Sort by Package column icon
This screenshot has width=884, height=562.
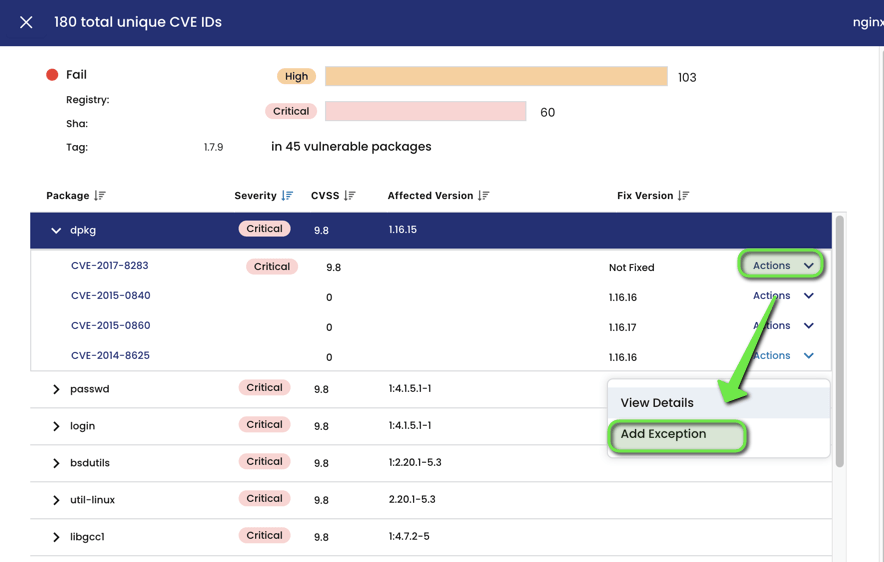(x=100, y=196)
